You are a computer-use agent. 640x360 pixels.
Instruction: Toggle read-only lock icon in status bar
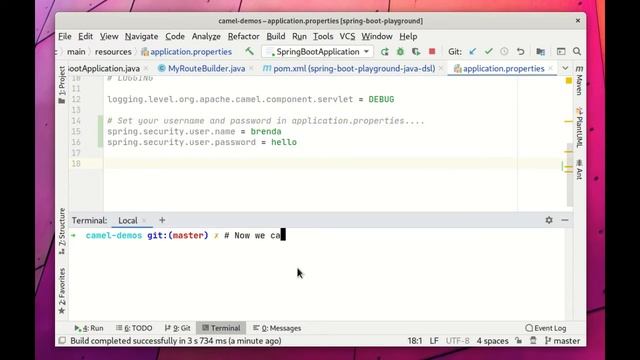coord(518,340)
